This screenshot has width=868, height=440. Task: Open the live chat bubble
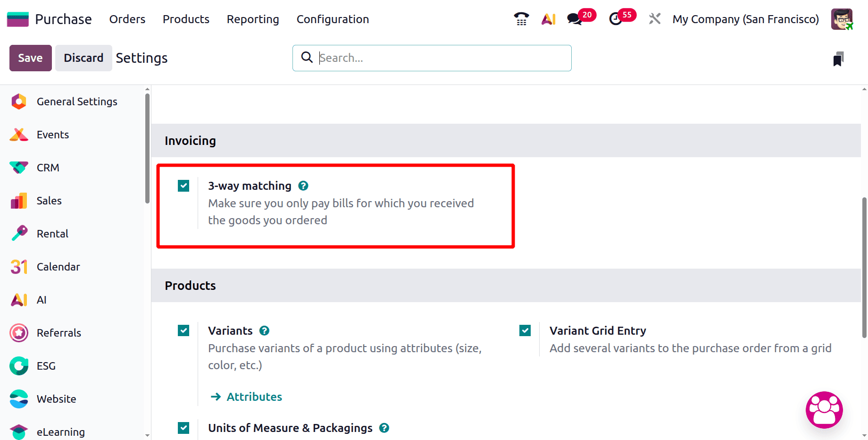pos(824,410)
